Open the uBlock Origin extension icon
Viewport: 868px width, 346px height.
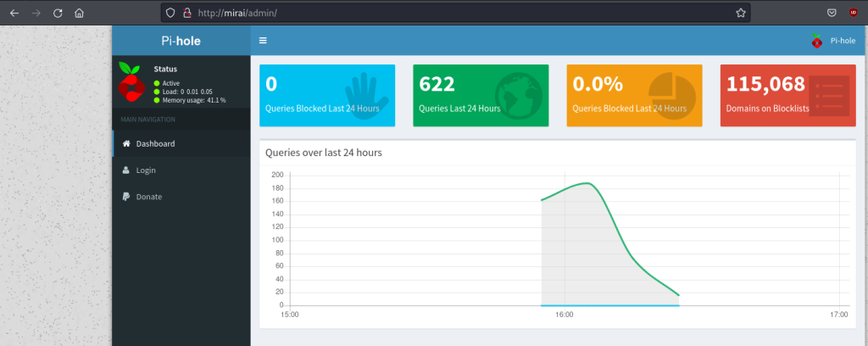pyautogui.click(x=854, y=13)
